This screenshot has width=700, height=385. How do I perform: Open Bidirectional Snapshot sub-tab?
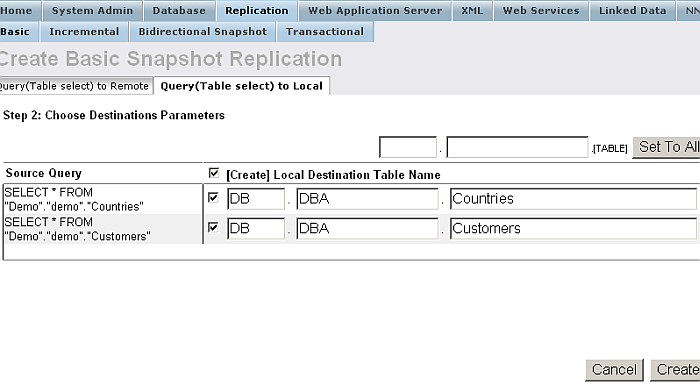coord(203,32)
